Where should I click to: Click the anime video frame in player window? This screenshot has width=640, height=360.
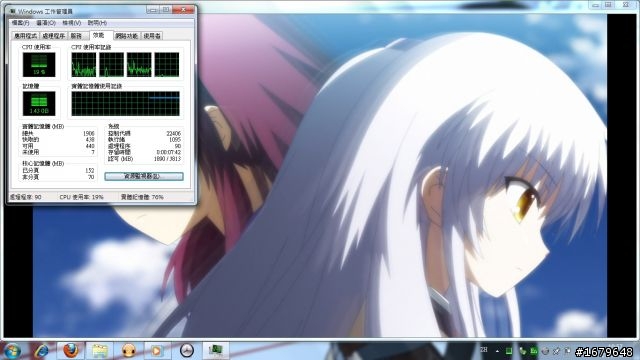pos(320,176)
